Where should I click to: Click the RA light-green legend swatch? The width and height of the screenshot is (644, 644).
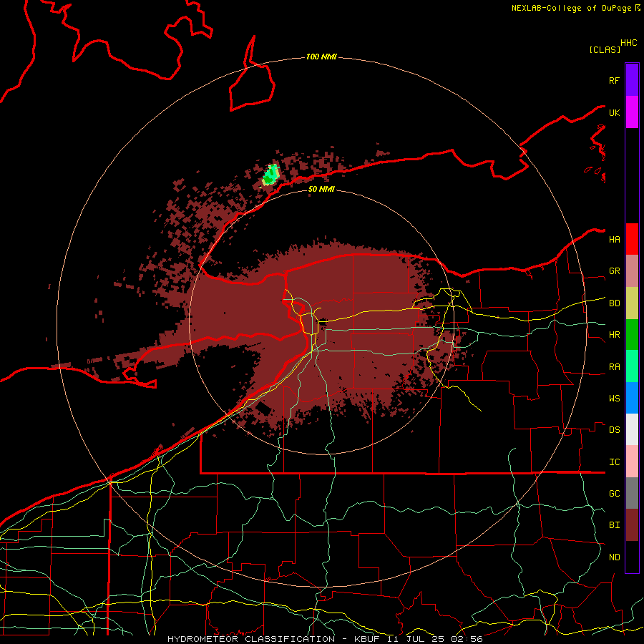[632, 366]
